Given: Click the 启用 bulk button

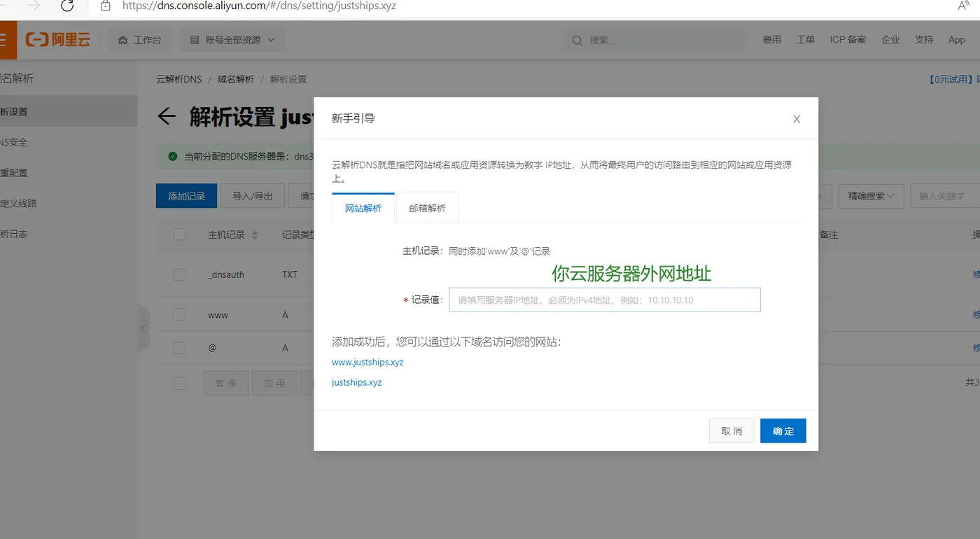Looking at the screenshot, I should pyautogui.click(x=274, y=383).
